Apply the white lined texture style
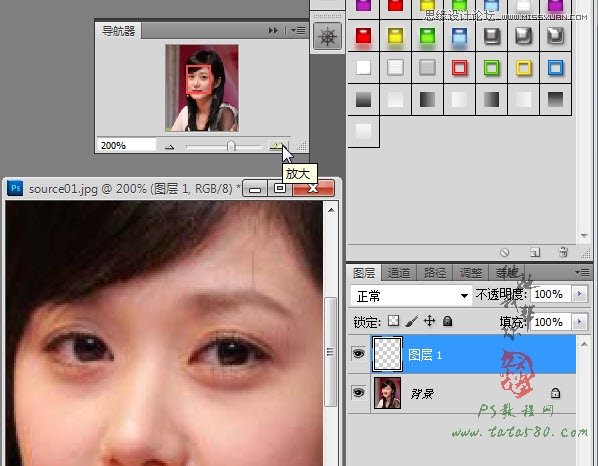The width and height of the screenshot is (598, 466). 395,68
